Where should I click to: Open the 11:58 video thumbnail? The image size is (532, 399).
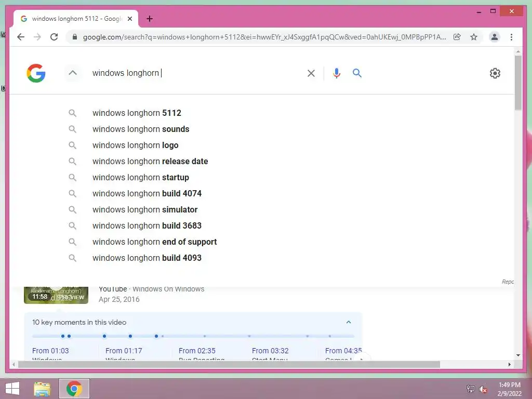(56, 295)
